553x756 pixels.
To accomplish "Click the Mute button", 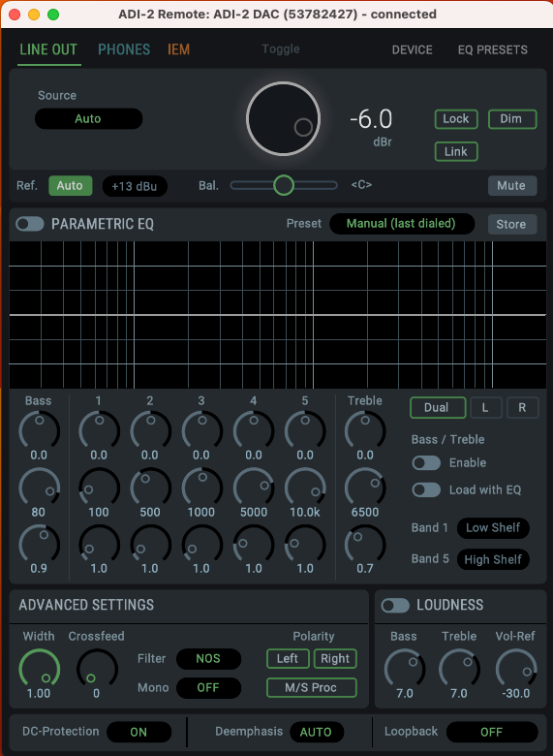I will (x=512, y=186).
